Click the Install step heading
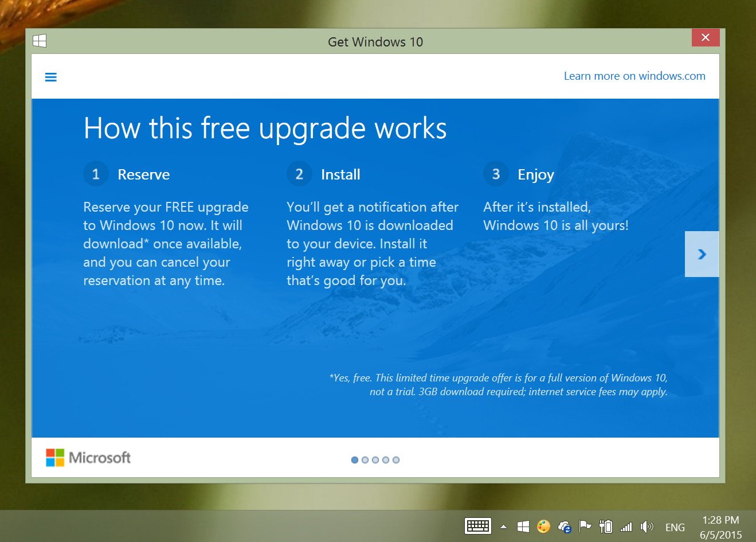Image resolution: width=756 pixels, height=542 pixels. coord(340,174)
